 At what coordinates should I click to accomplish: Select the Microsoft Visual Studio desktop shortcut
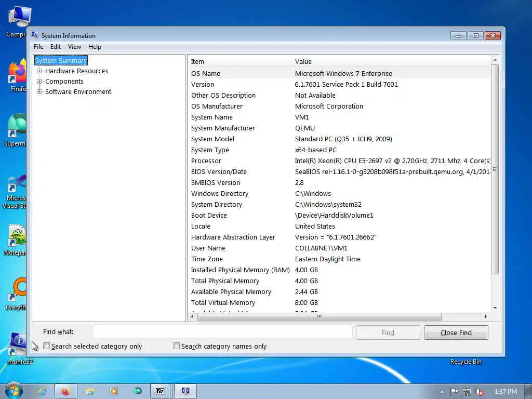click(x=14, y=192)
